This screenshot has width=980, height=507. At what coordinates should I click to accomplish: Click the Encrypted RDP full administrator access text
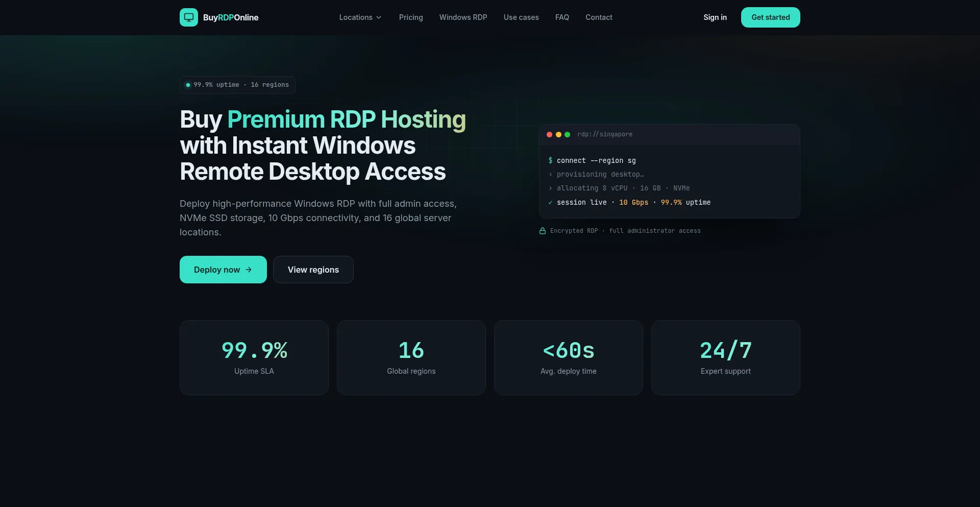(625, 231)
